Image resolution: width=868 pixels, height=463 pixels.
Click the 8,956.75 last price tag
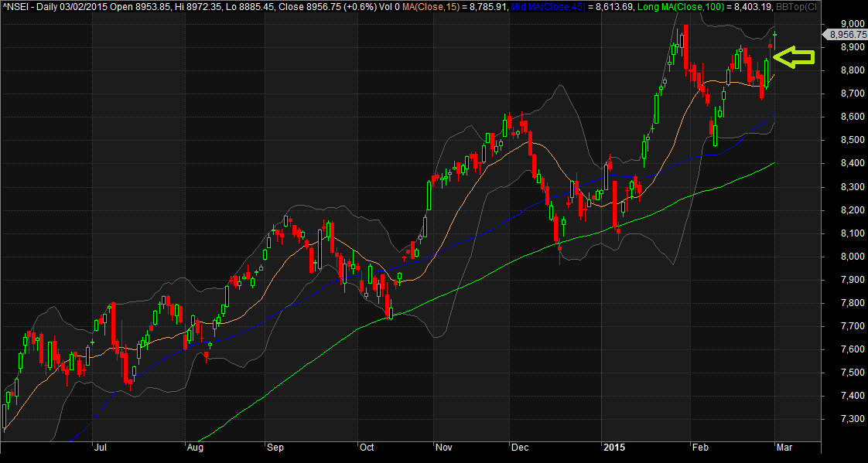[846, 34]
